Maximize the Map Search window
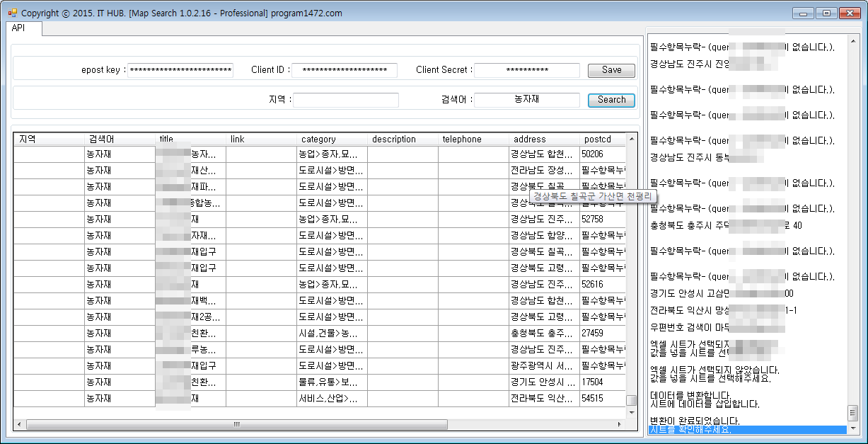This screenshot has height=444, width=868. (x=826, y=13)
